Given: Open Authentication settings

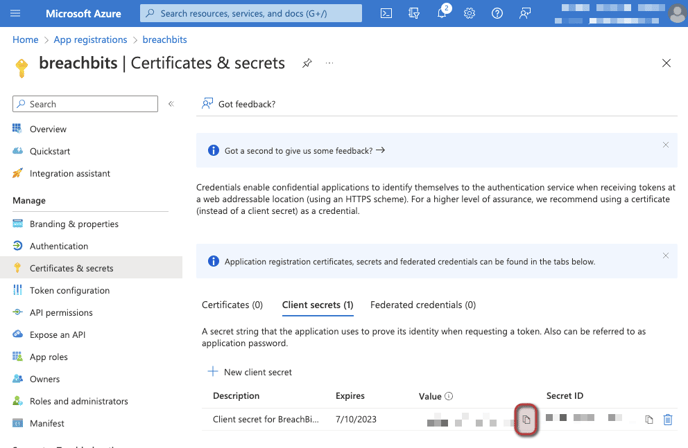Looking at the screenshot, I should (x=59, y=246).
